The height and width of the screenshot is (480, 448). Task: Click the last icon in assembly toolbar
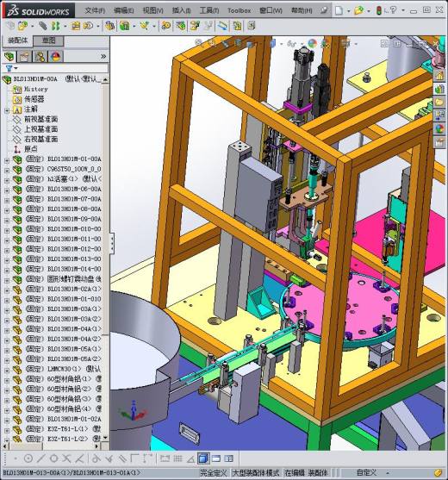252,25
